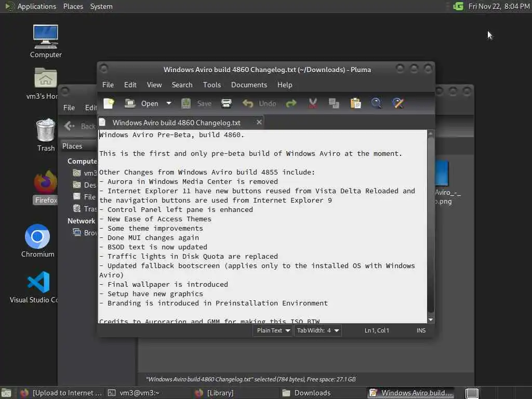
Task: Open the Places menu in top panel
Action: tap(73, 6)
